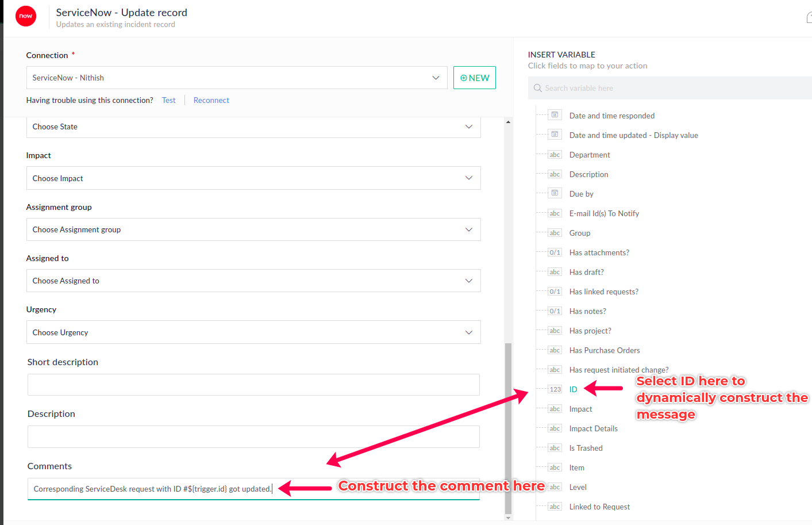Image resolution: width=812 pixels, height=525 pixels.
Task: Click the red ServiceNow logo icon
Action: (26, 16)
